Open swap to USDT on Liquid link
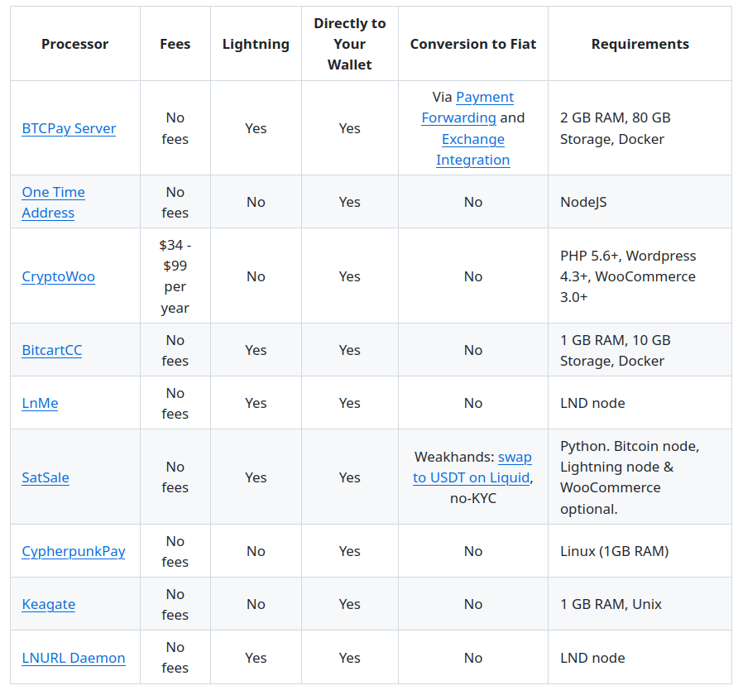743x700 pixels. point(472,467)
